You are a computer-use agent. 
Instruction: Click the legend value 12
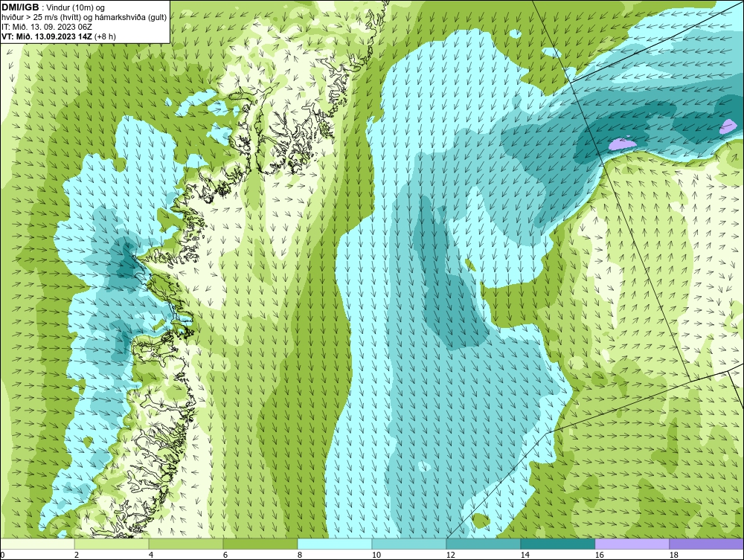click(x=450, y=555)
